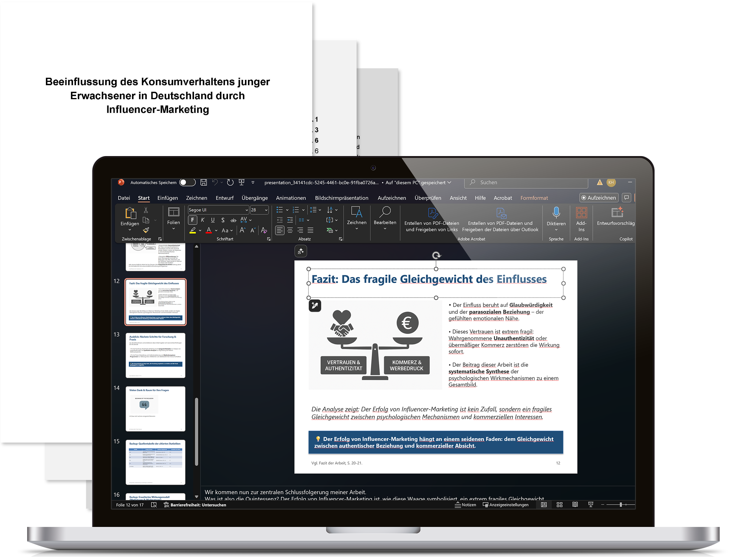Apply the yellow Texthervorhebungsfarbe highlighter
This screenshot has height=560, width=731.
click(193, 230)
